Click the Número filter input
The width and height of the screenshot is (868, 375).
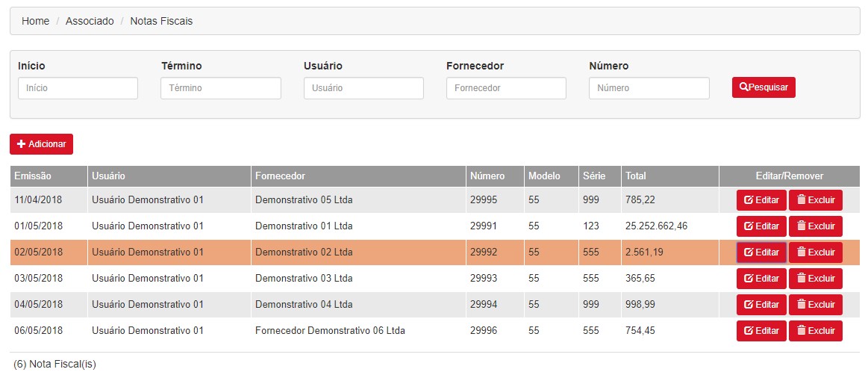tap(649, 88)
